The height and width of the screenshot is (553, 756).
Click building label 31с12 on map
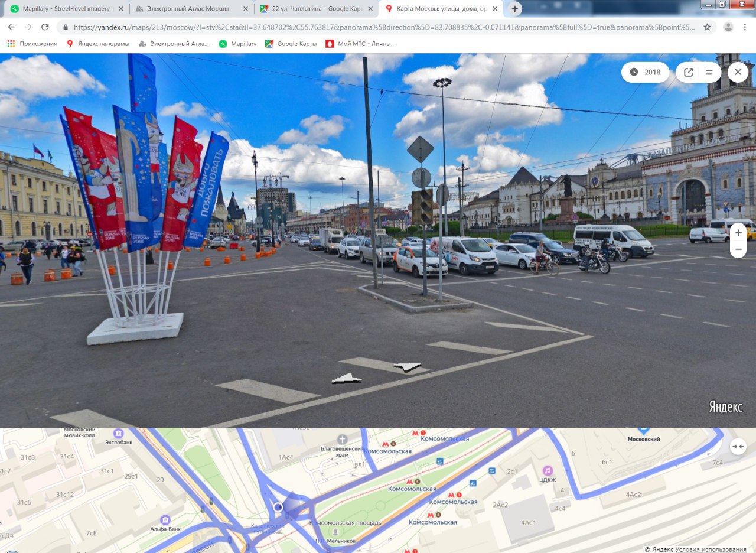(x=65, y=495)
